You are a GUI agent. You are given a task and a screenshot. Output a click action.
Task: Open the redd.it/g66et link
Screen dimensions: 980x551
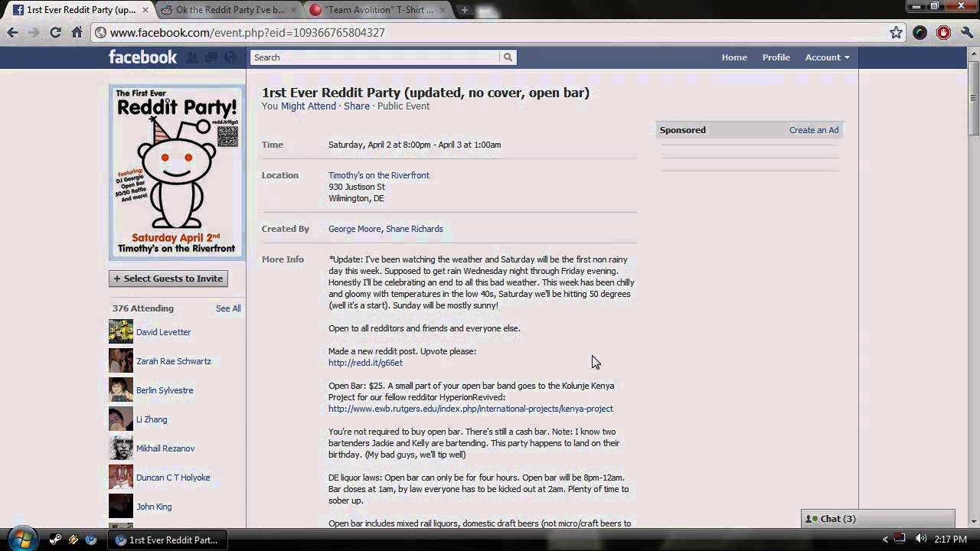click(x=365, y=363)
